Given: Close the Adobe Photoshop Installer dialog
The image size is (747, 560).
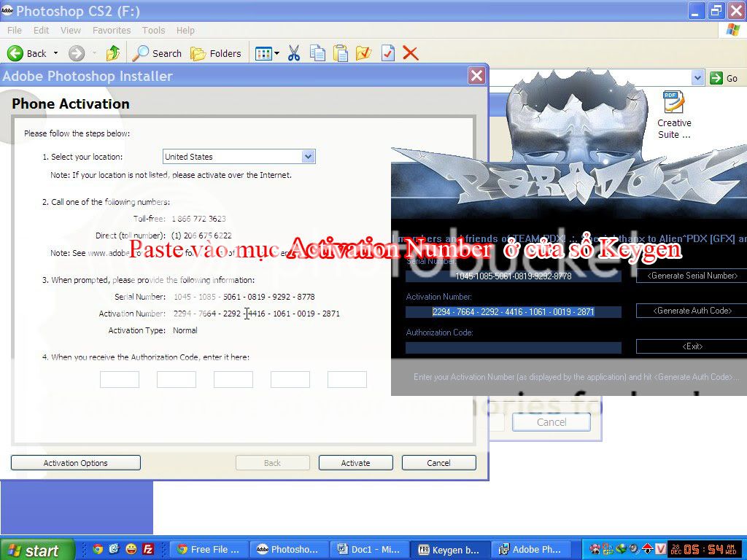Looking at the screenshot, I should point(476,76).
